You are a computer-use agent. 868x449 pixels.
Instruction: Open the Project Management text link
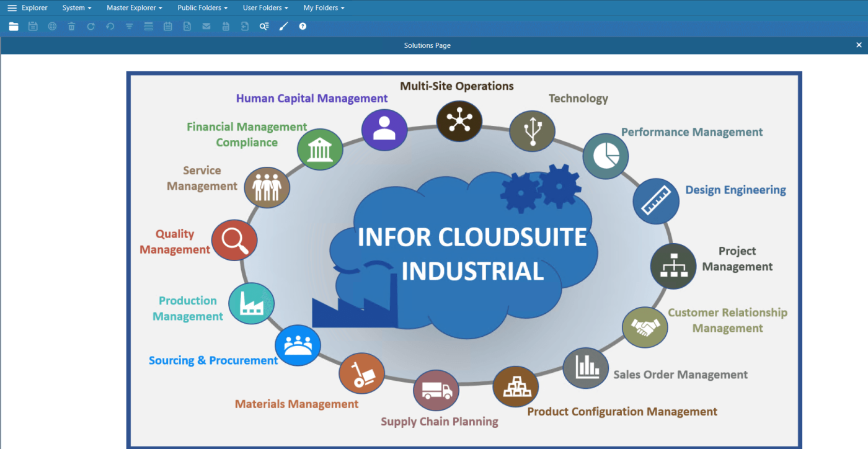[x=737, y=259]
